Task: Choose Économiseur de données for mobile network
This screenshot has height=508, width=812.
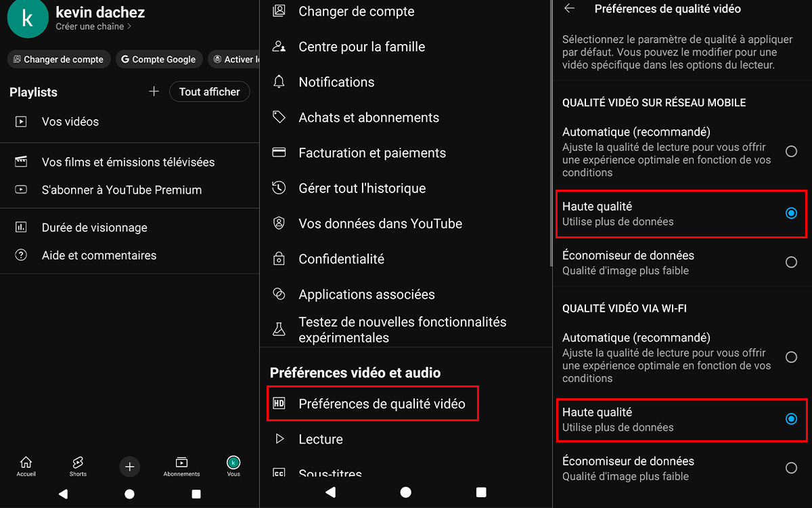Action: coord(791,262)
